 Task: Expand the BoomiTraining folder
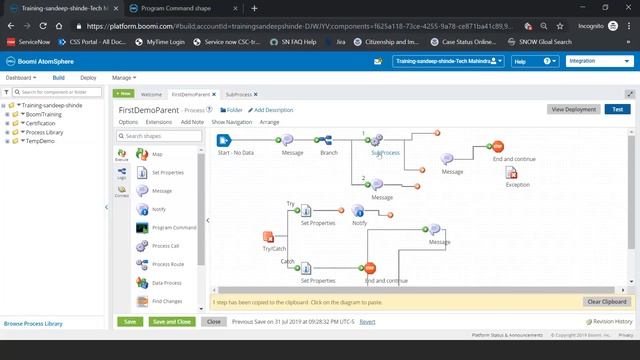7,114
